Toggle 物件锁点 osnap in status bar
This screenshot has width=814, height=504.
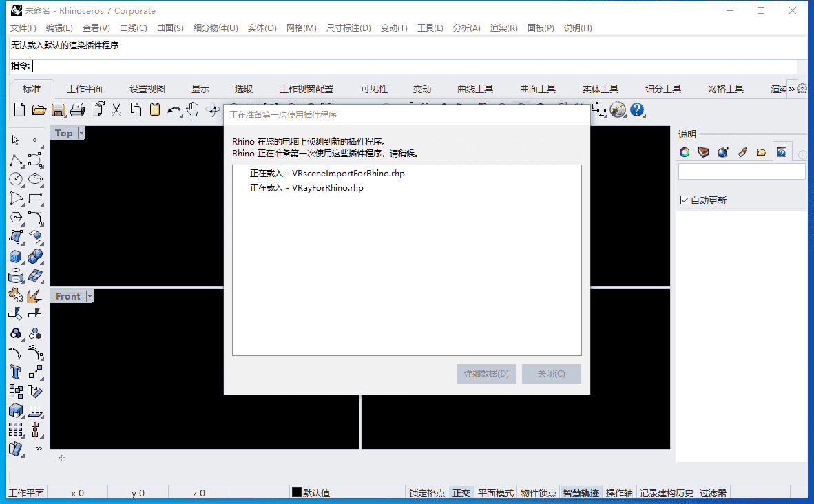pyautogui.click(x=538, y=493)
